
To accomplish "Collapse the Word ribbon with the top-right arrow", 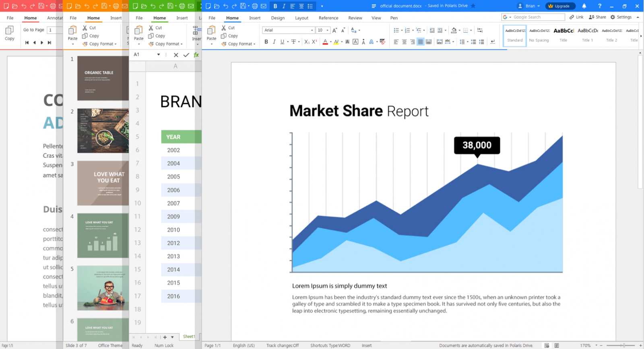I will (x=638, y=17).
